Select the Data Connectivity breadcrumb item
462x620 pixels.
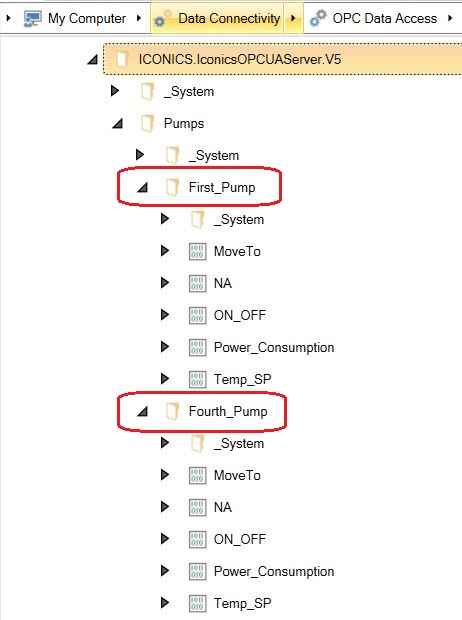pyautogui.click(x=229, y=19)
